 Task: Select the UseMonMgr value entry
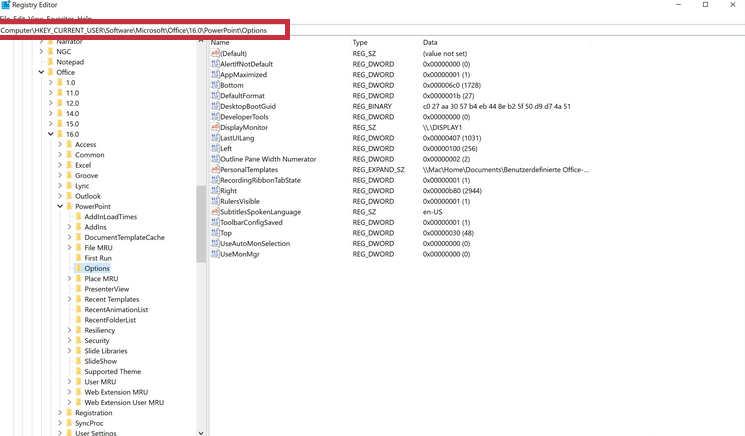coord(240,254)
